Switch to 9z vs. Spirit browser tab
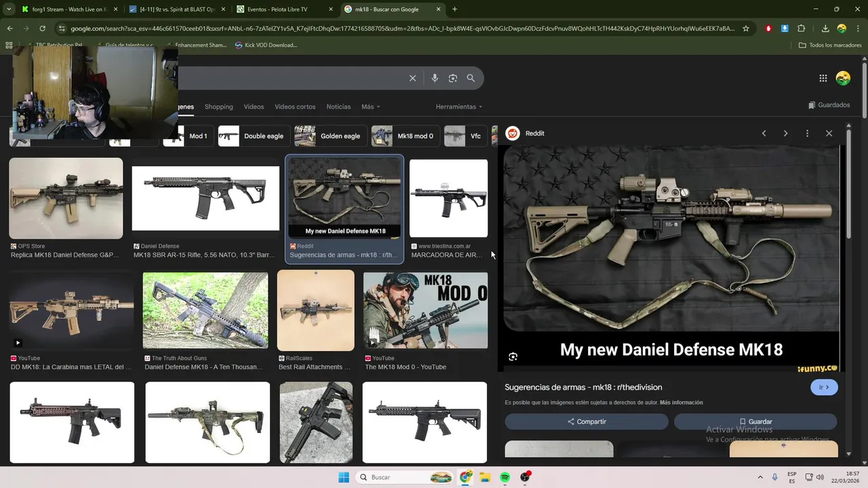Image resolution: width=868 pixels, height=488 pixels. pos(178,9)
